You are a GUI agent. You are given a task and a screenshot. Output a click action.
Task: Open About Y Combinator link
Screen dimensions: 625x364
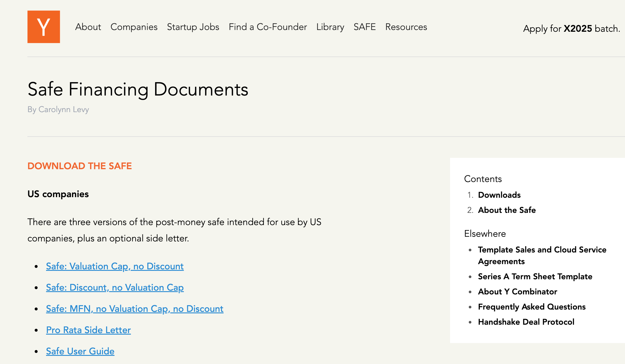coord(517,291)
